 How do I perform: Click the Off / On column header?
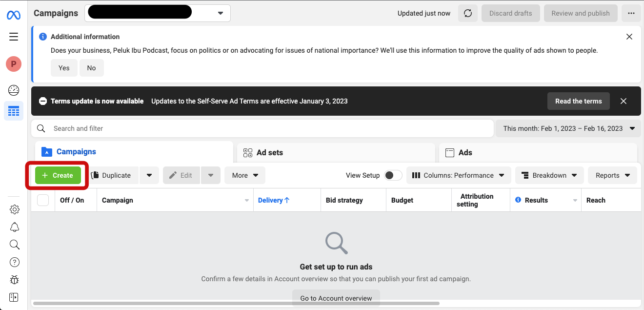[x=76, y=200]
